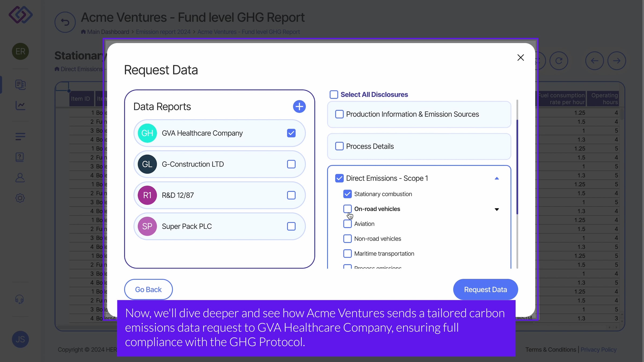Expand the On-road vehicles dropdown arrow

(497, 209)
